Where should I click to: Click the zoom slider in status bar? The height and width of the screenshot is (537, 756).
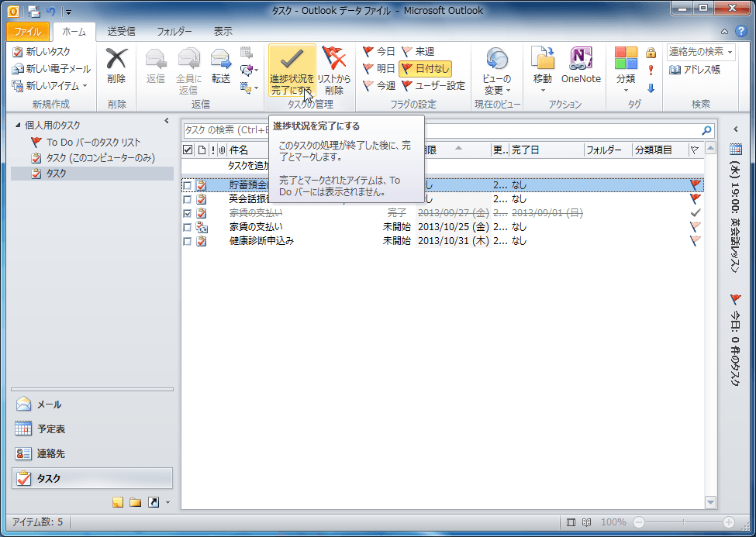click(x=684, y=522)
